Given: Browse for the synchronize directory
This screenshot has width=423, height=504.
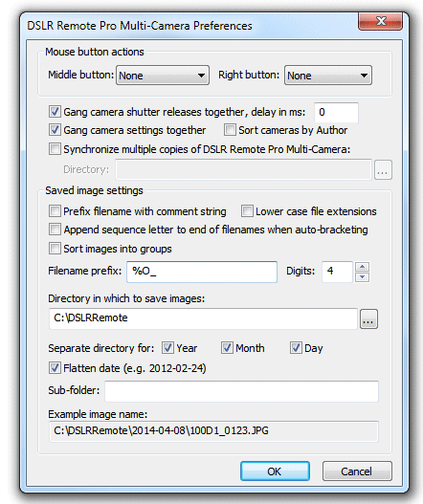Looking at the screenshot, I should tap(383, 169).
